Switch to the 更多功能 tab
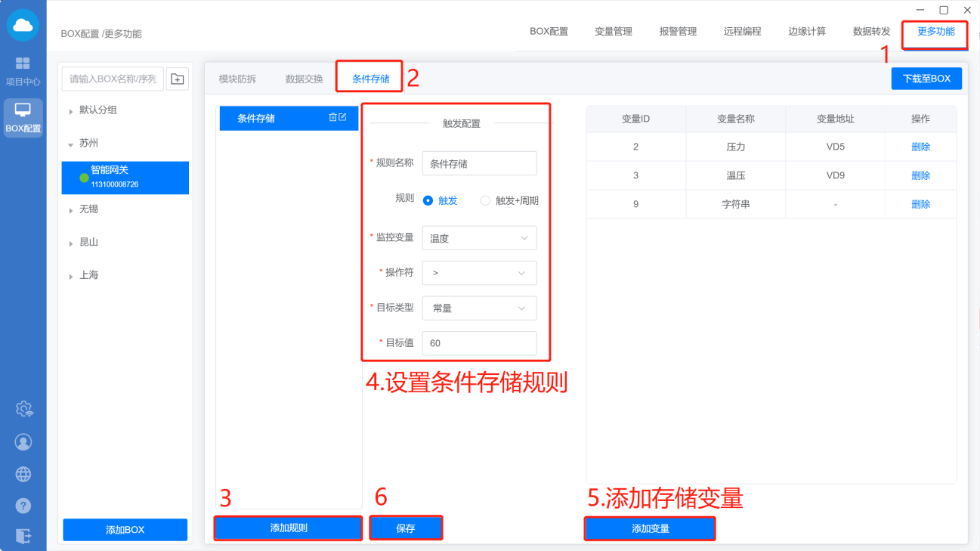The height and width of the screenshot is (551, 980). 936,32
